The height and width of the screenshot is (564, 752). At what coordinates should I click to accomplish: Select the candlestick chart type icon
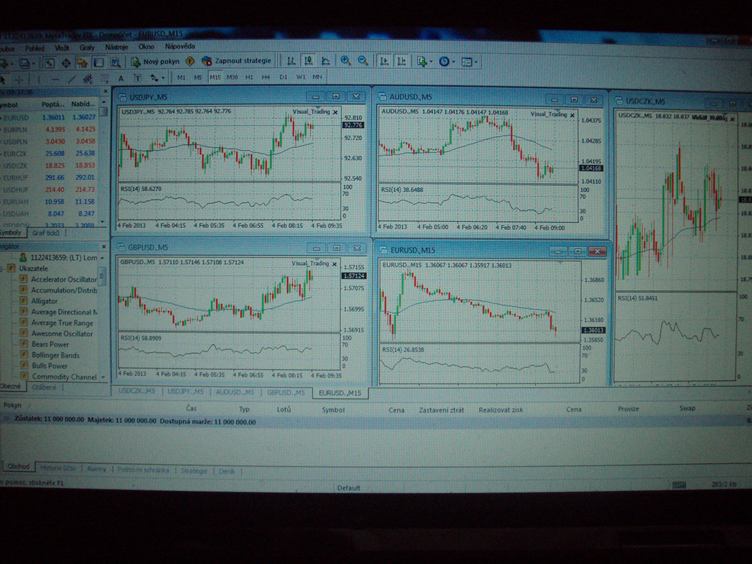(308, 61)
